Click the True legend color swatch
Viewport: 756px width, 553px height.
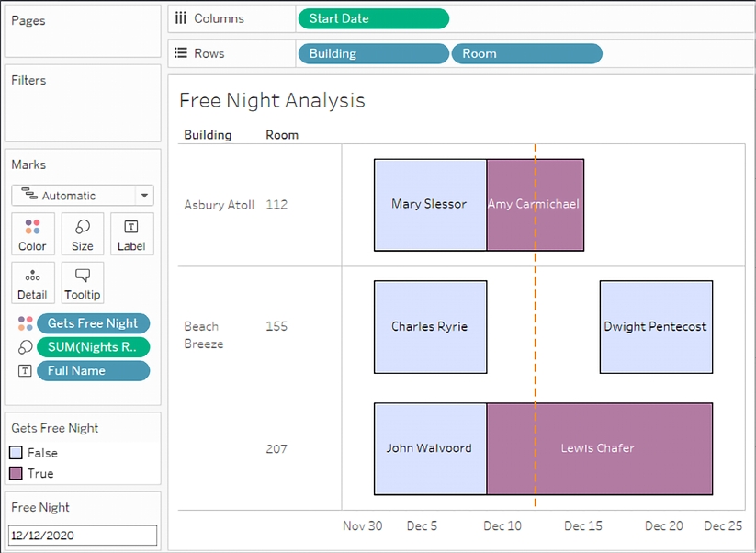[x=17, y=473]
